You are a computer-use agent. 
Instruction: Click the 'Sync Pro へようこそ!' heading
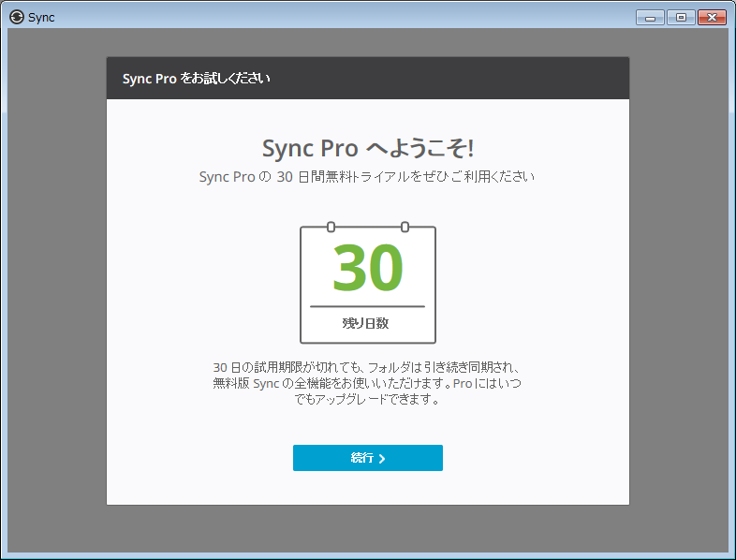368,148
